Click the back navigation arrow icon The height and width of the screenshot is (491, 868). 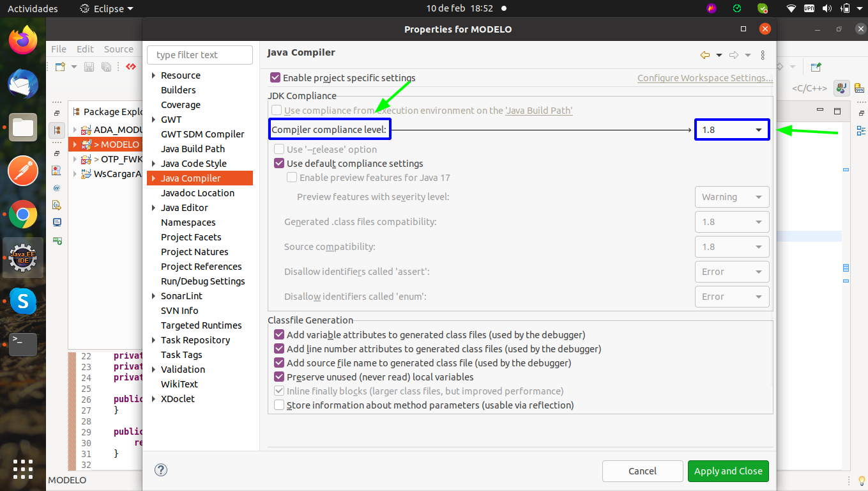coord(704,55)
